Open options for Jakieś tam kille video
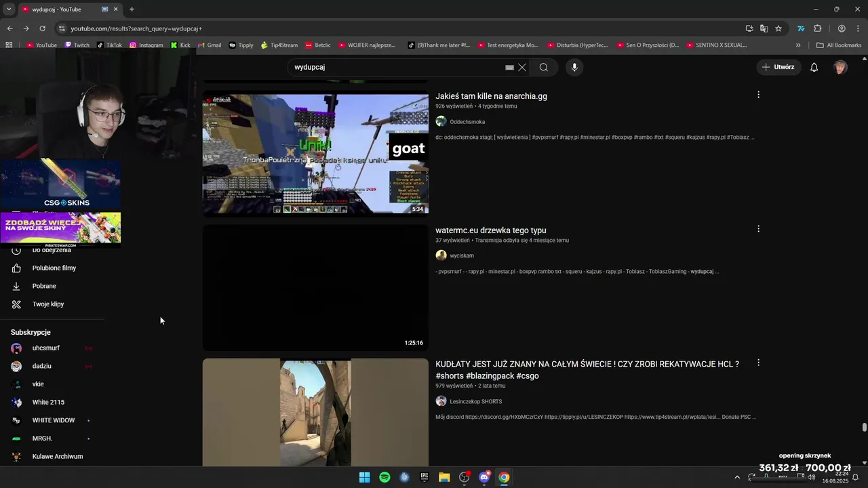 click(758, 95)
